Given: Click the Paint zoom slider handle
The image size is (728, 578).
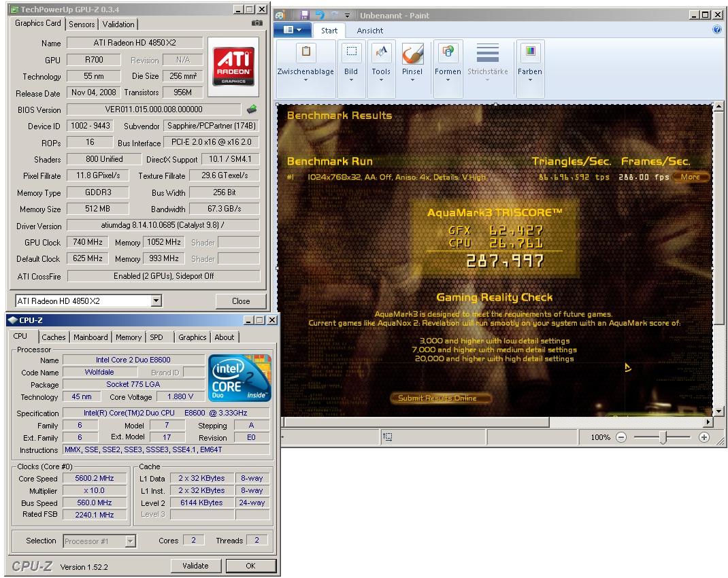Looking at the screenshot, I should (663, 437).
